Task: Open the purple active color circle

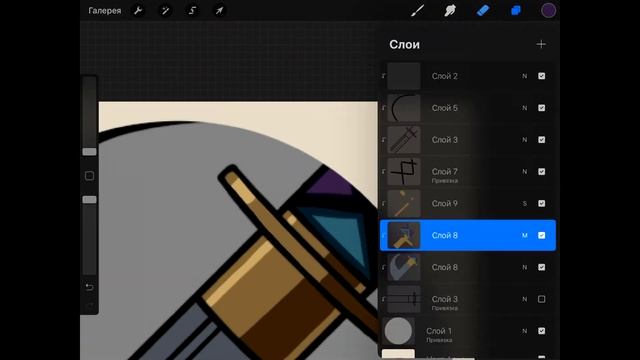Action: coord(548,11)
